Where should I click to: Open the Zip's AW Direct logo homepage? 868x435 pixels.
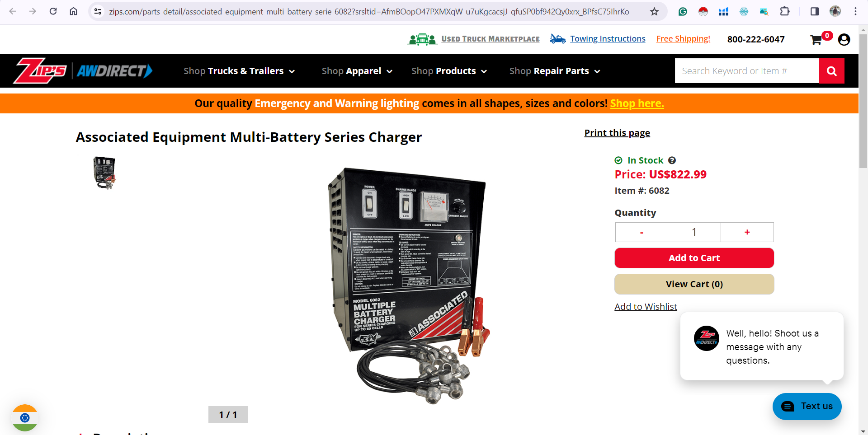83,71
